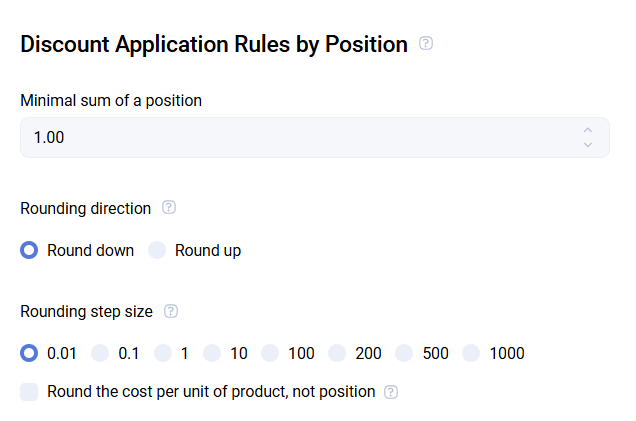Select the 0.01 rounding step
Viewport: 636px width, 421px height.
click(x=29, y=353)
